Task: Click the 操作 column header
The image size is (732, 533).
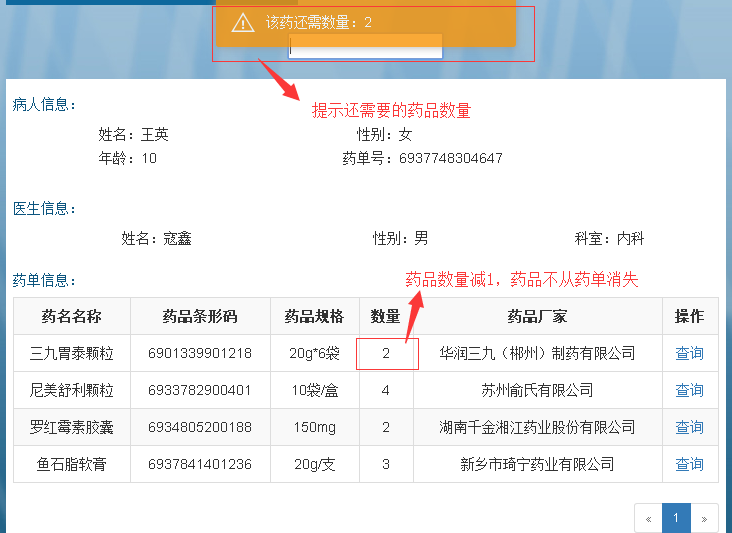Action: 690,316
